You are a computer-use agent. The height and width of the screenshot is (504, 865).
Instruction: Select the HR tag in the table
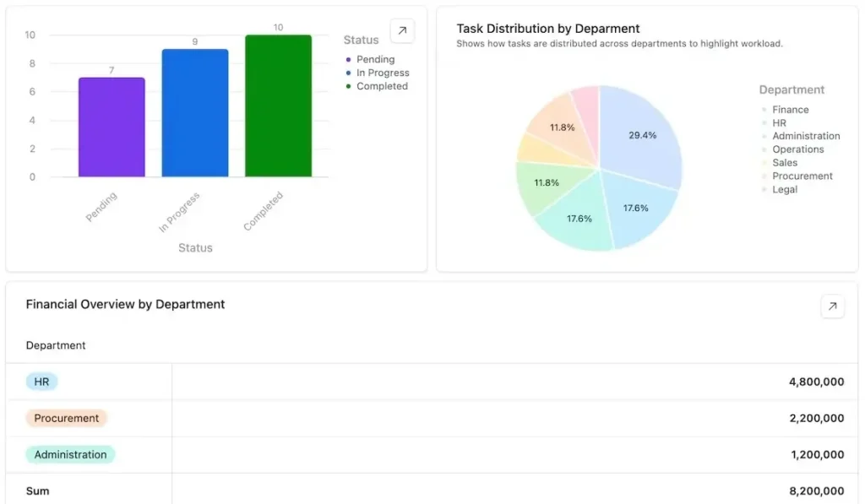(x=41, y=382)
